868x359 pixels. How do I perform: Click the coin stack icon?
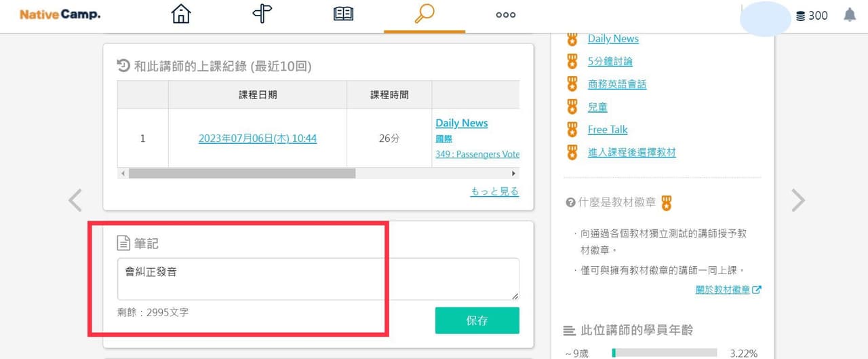click(801, 16)
